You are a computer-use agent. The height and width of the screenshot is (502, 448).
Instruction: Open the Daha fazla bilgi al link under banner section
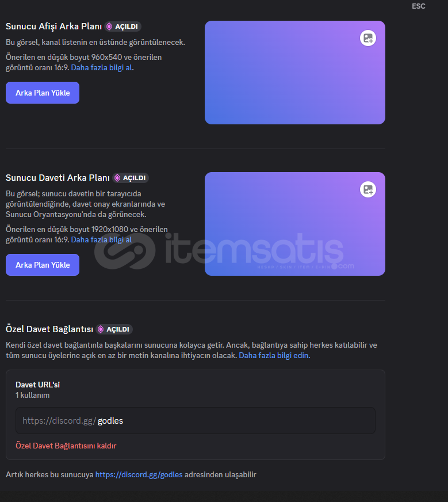101,67
